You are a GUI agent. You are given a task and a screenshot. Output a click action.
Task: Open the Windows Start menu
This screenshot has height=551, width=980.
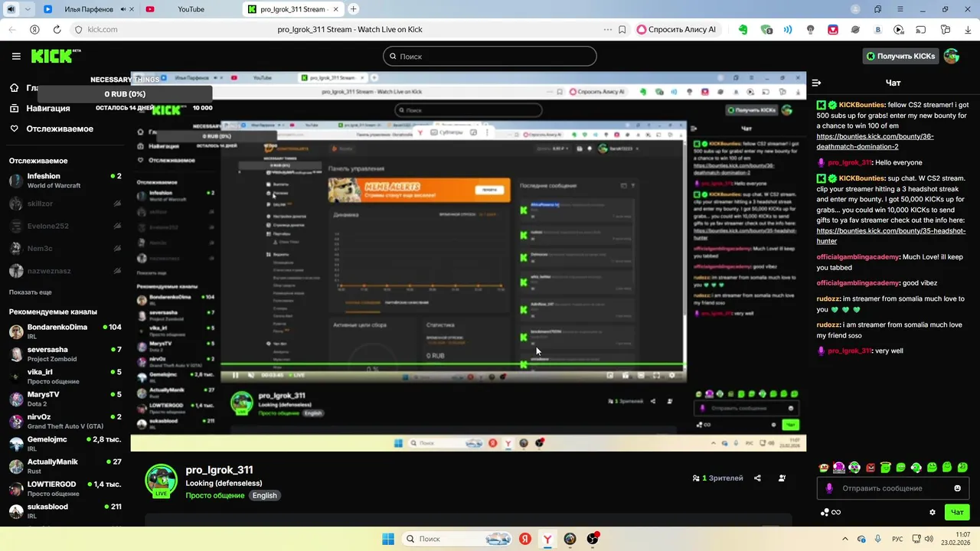388,539
